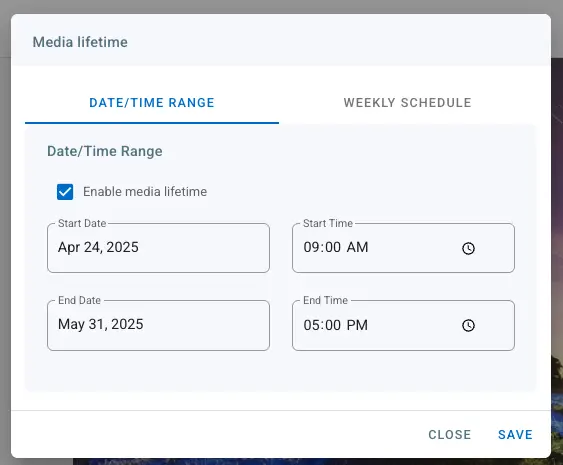Select the minutes '00' in End Time
563x465 pixels.
click(332, 325)
